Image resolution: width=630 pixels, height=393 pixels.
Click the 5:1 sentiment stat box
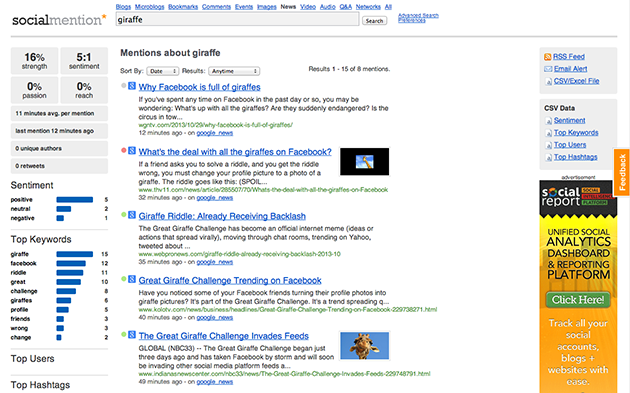pyautogui.click(x=84, y=61)
